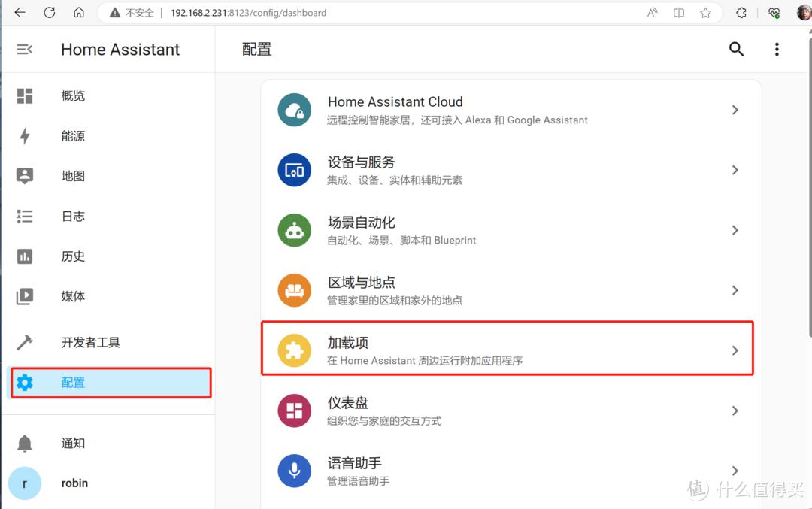812x509 pixels.
Task: Select 配置 in the sidebar menu
Action: (73, 382)
